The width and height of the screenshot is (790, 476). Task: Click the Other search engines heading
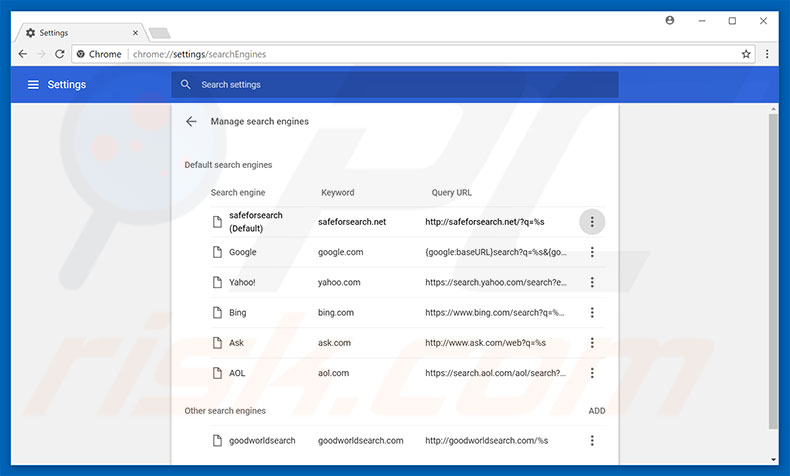tap(225, 411)
